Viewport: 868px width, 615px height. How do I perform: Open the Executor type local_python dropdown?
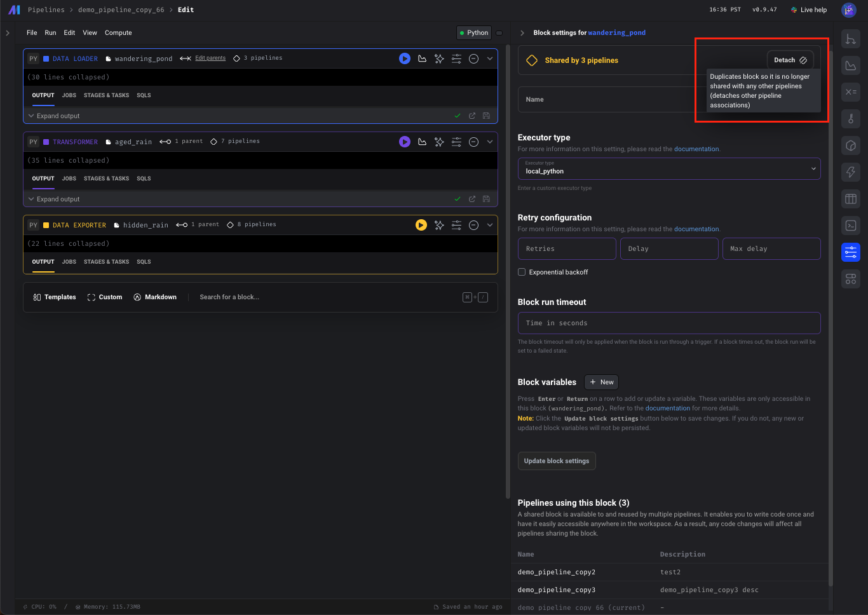coord(669,169)
